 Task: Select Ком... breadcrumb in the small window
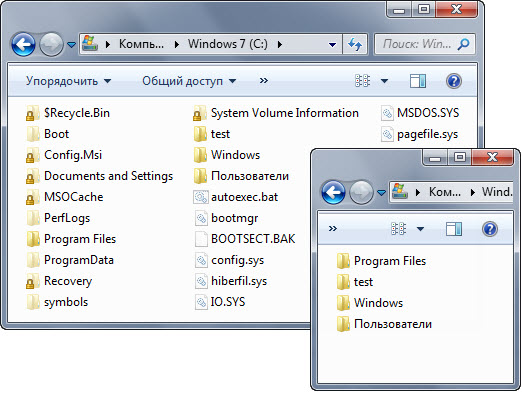[445, 192]
